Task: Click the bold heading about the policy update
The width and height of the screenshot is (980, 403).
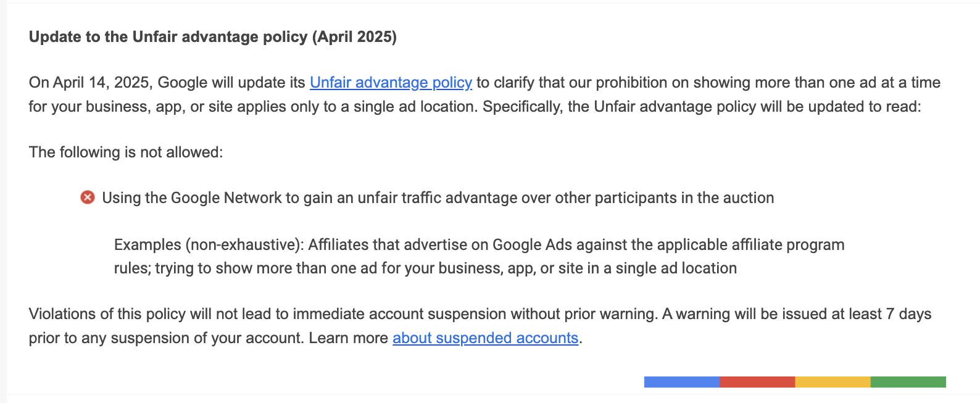Action: (x=212, y=37)
